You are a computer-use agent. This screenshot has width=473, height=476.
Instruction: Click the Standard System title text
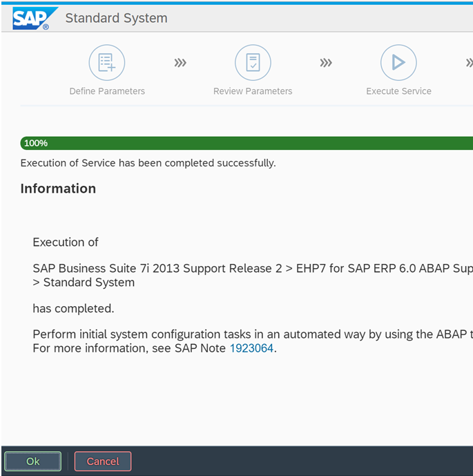point(116,18)
